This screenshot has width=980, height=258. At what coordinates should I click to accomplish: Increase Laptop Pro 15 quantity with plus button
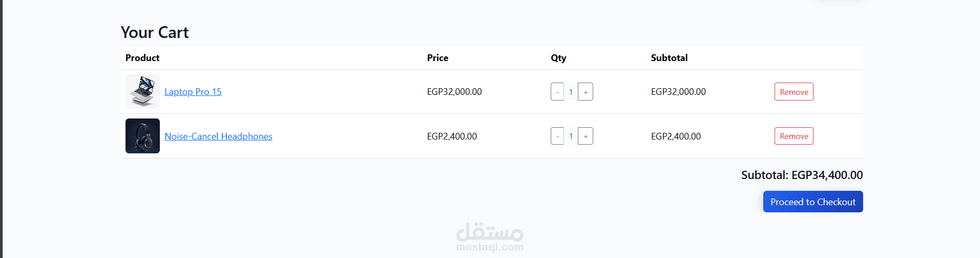click(x=586, y=92)
